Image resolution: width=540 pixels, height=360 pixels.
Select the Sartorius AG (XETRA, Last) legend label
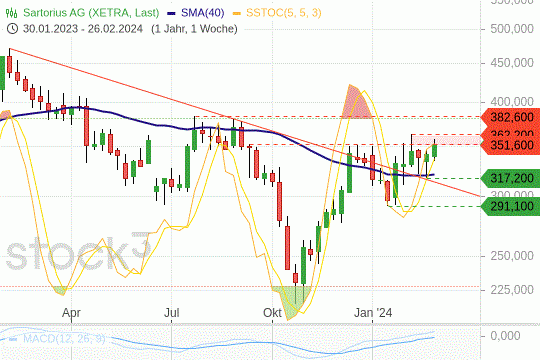tap(91, 13)
